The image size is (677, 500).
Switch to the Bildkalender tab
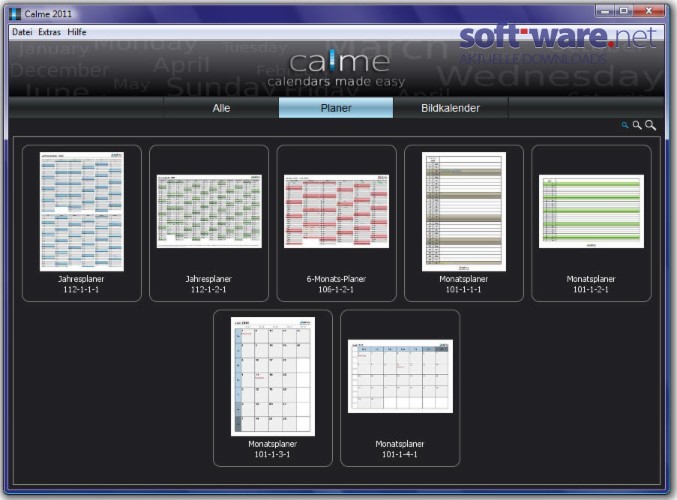click(x=450, y=108)
